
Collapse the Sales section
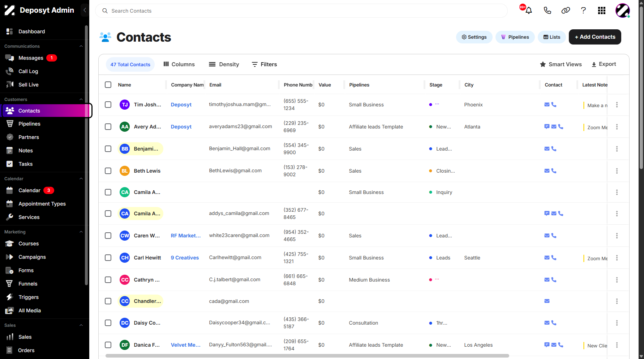tap(81, 325)
